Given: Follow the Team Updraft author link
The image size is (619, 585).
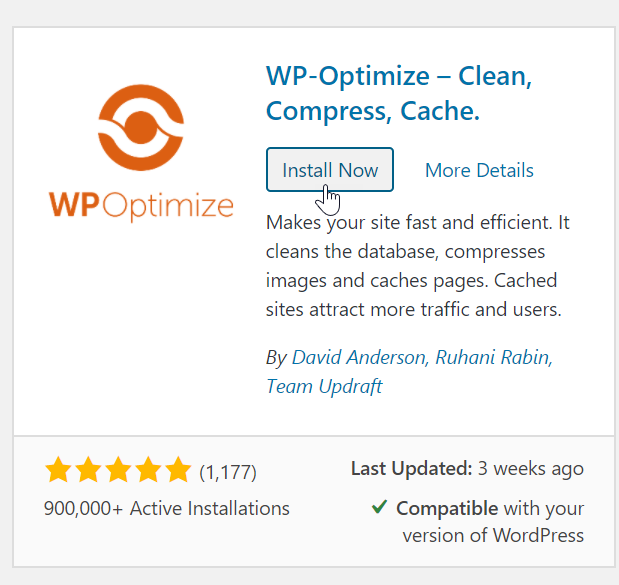Looking at the screenshot, I should click(323, 386).
